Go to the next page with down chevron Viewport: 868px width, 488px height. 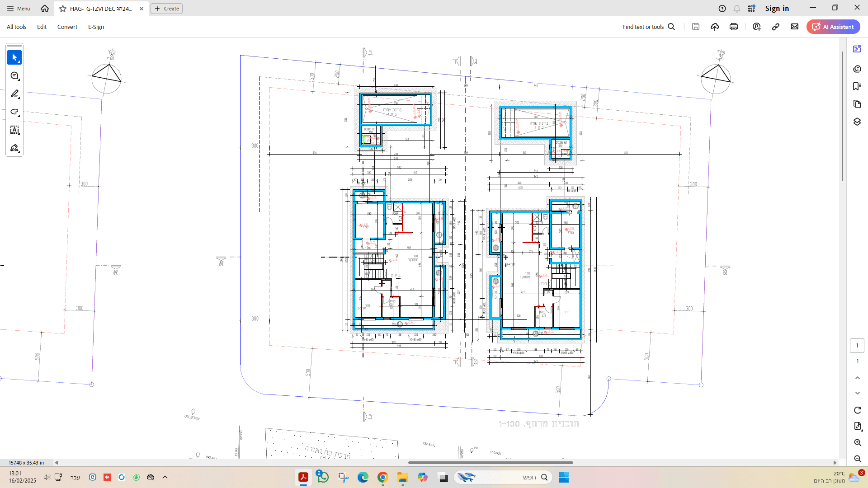pyautogui.click(x=858, y=393)
